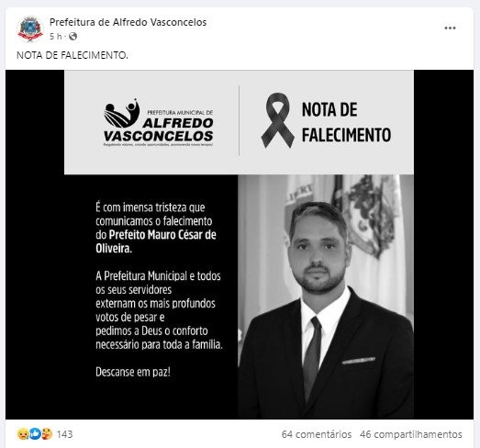Click the sad face reaction emoji

(x=23, y=434)
